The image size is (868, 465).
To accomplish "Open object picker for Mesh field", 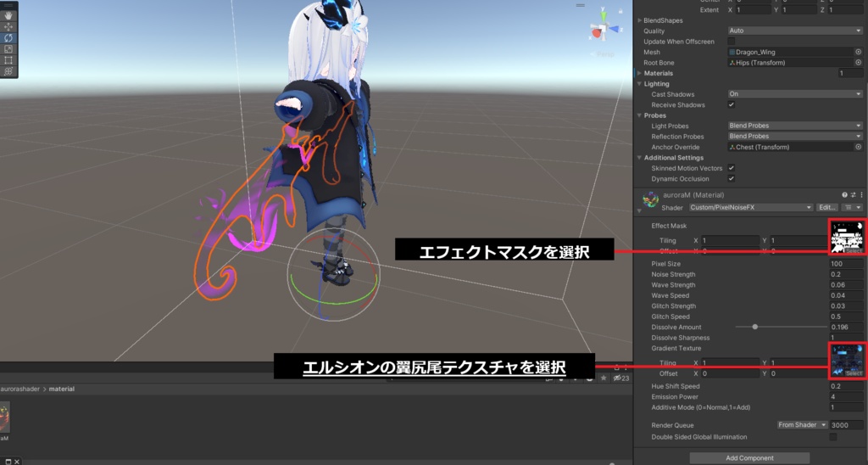I will click(x=858, y=52).
